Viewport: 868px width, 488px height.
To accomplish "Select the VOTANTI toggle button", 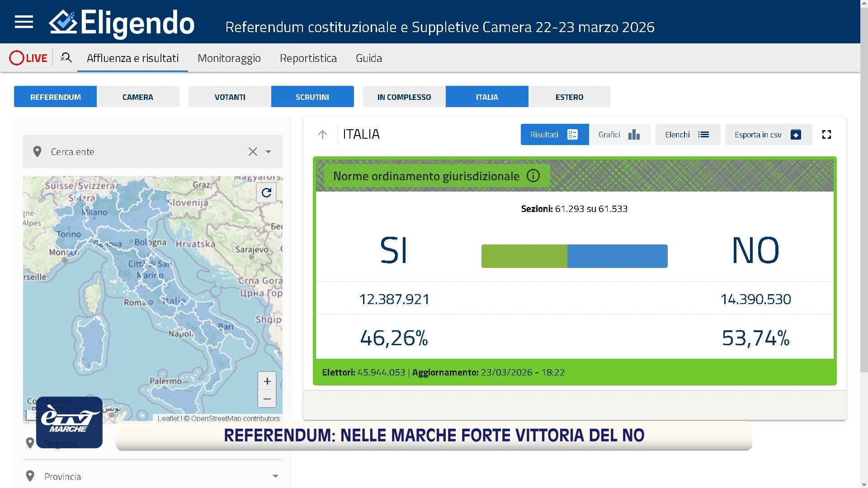I will [230, 97].
